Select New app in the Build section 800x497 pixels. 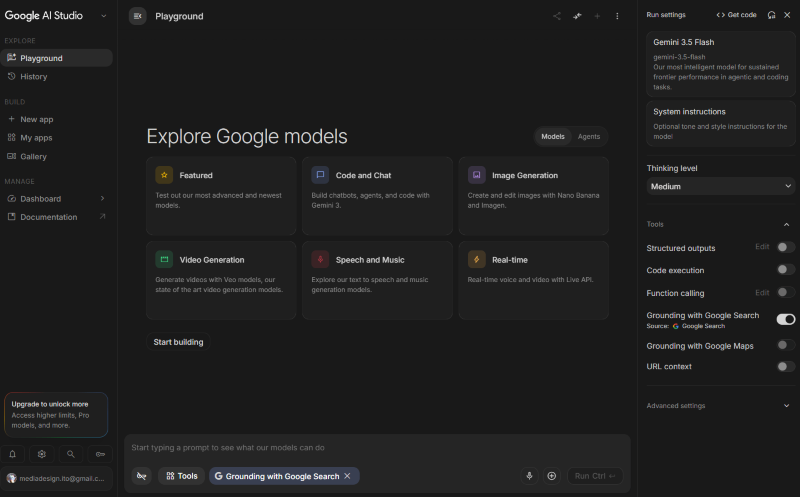(56, 119)
